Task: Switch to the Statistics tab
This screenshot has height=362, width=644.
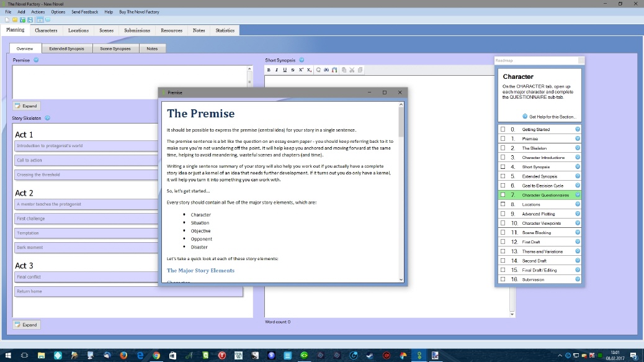Action: coord(225,30)
